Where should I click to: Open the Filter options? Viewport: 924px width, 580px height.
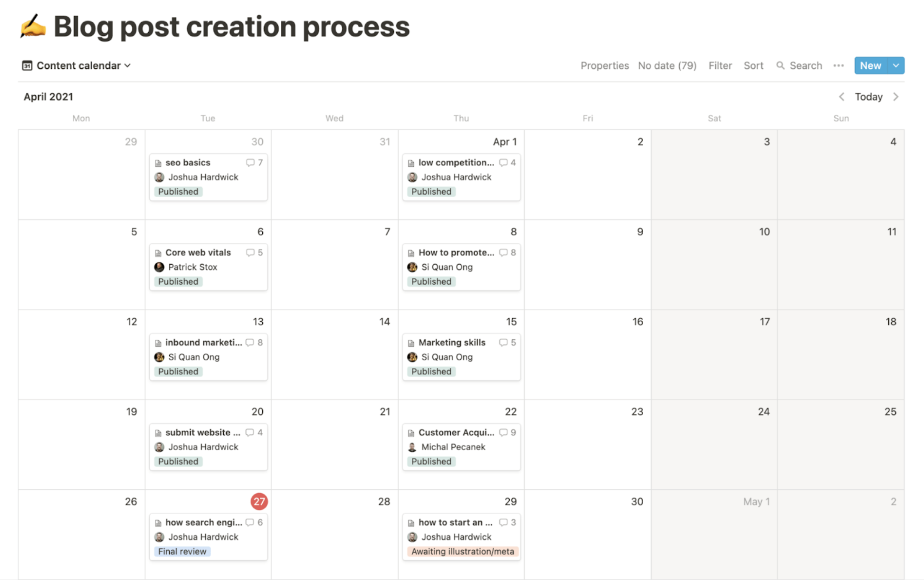720,65
